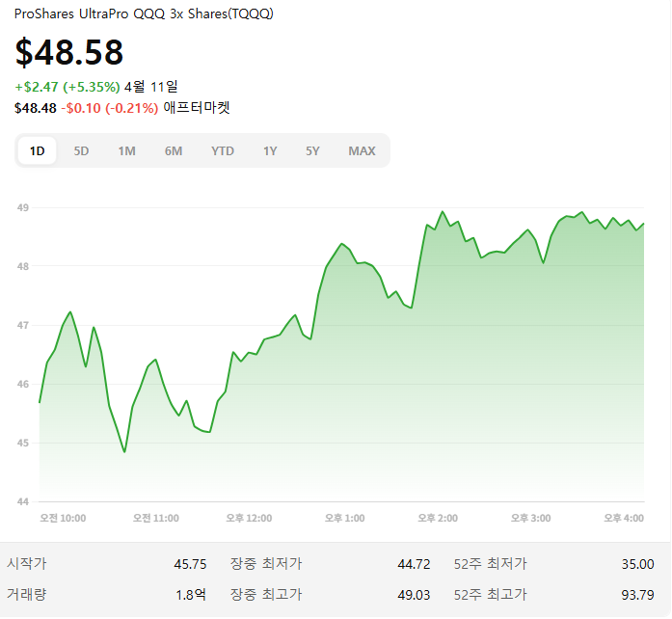Click the ProShares UltraPro QQQ title
Viewport: 672px width, 619px height.
pos(144,13)
